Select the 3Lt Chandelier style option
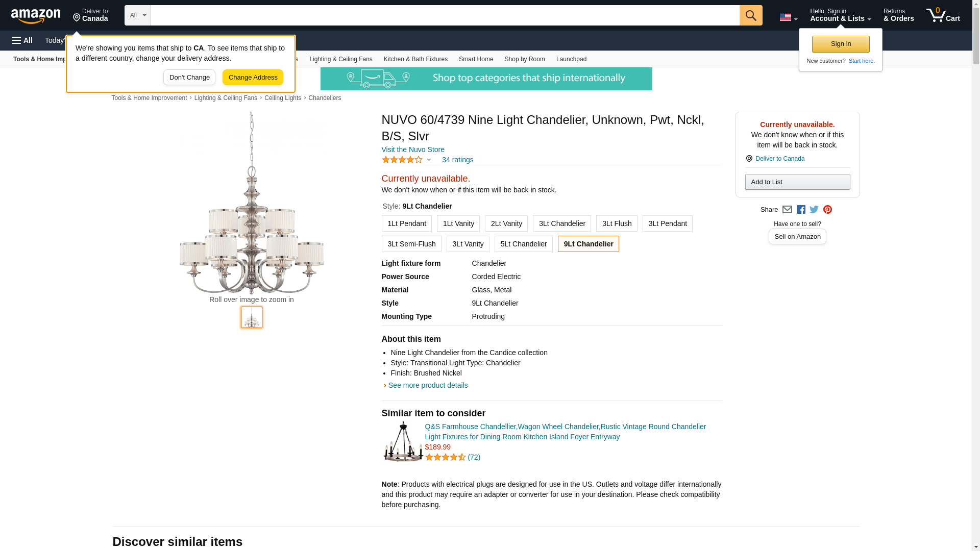Viewport: 980px width, 551px height. pos(561,223)
